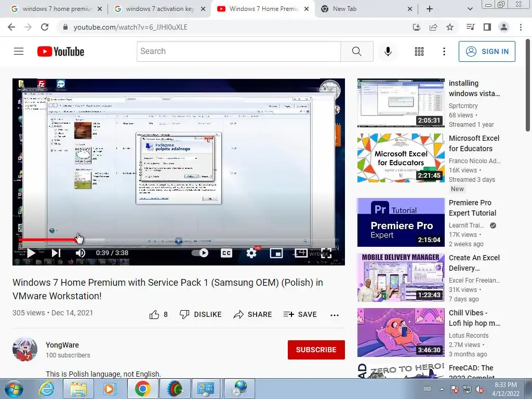Viewport: 532px width, 399px height.
Task: Go to the YouTube home logo
Action: click(61, 51)
